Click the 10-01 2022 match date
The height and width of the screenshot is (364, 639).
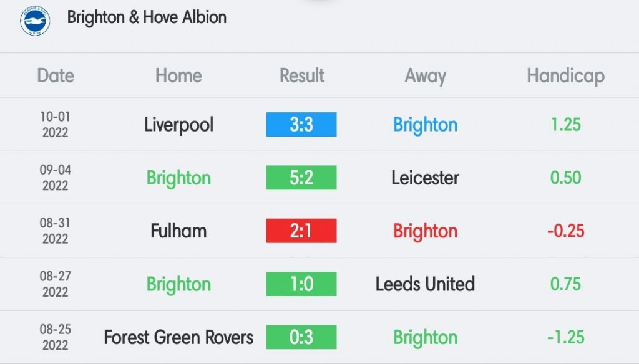pyautogui.click(x=56, y=125)
